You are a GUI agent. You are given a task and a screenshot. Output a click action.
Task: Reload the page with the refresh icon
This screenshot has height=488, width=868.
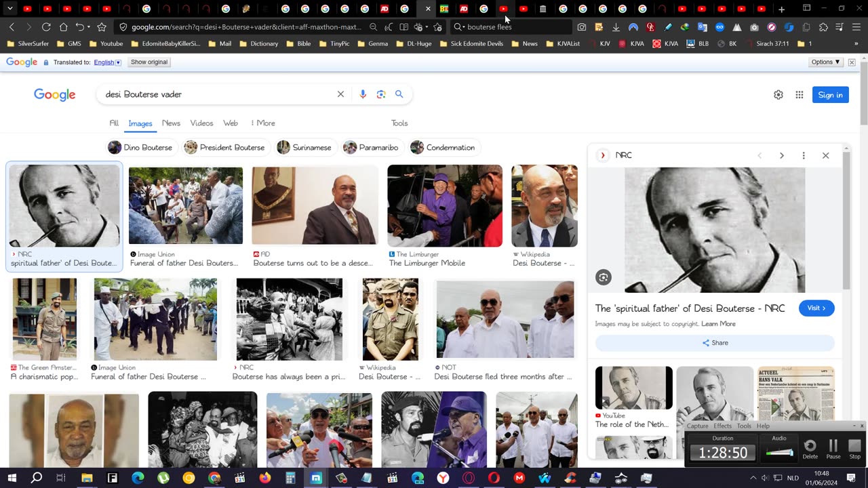click(x=45, y=27)
